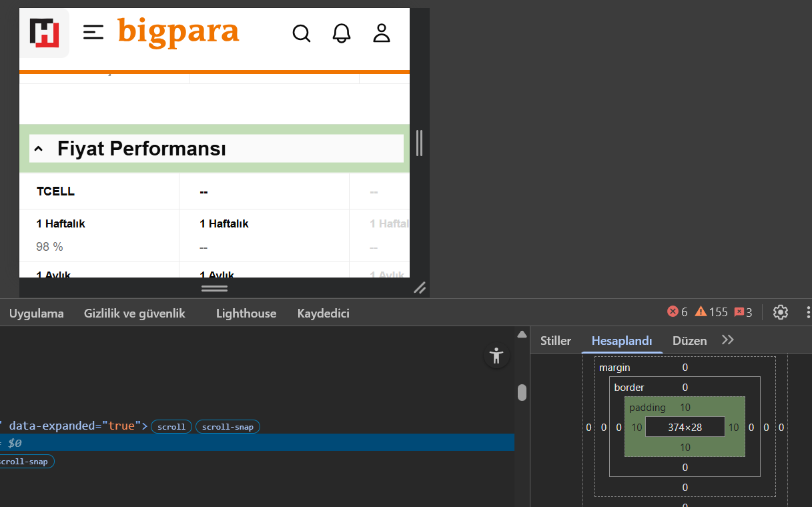The image size is (812, 507).
Task: Click the issues count 3
Action: pyautogui.click(x=743, y=312)
